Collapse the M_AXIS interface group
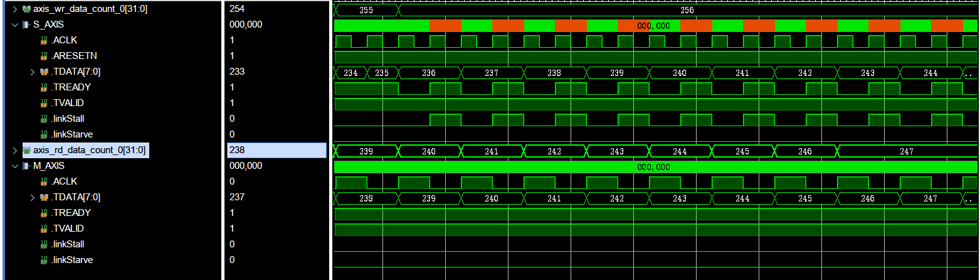 (x=15, y=166)
